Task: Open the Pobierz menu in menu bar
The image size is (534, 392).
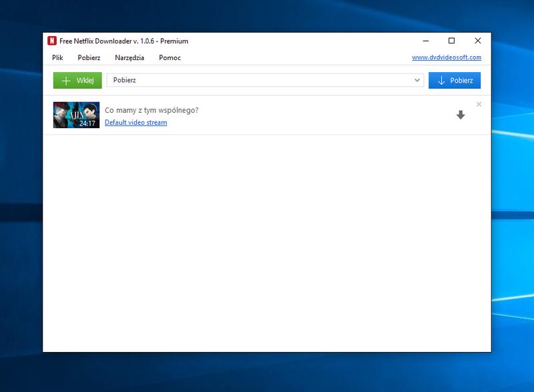Action: click(89, 58)
